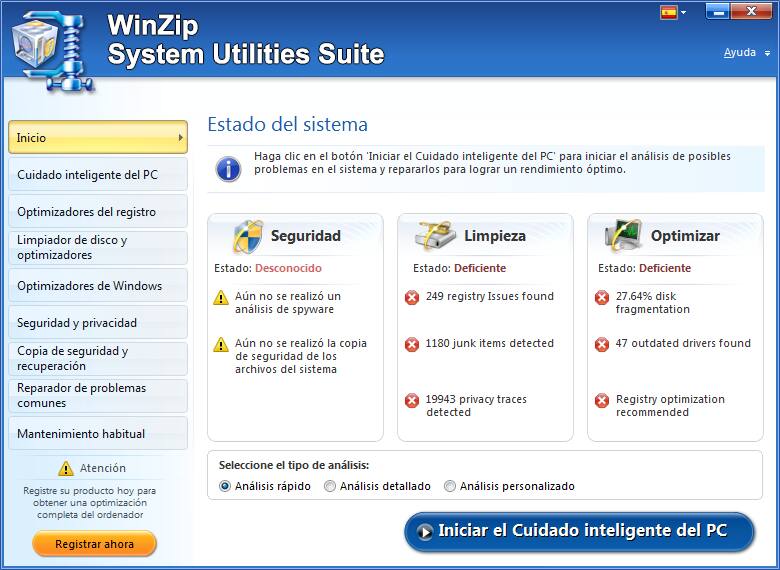Screen dimensions: 780x570
Task: Start Iniciar el Cuidado inteligente del PC
Action: tap(579, 532)
